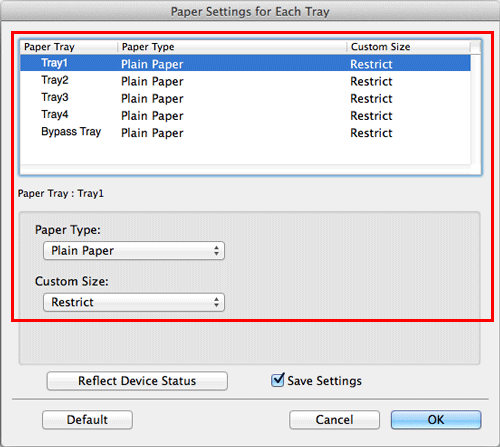The height and width of the screenshot is (447, 500).
Task: Click Restrict cell in Tray3 row
Action: click(x=371, y=99)
